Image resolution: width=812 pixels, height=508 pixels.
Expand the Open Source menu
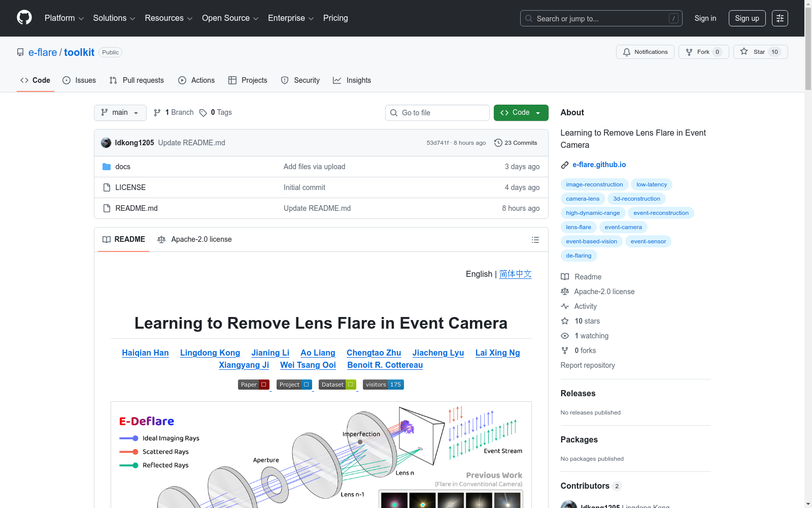(x=230, y=18)
